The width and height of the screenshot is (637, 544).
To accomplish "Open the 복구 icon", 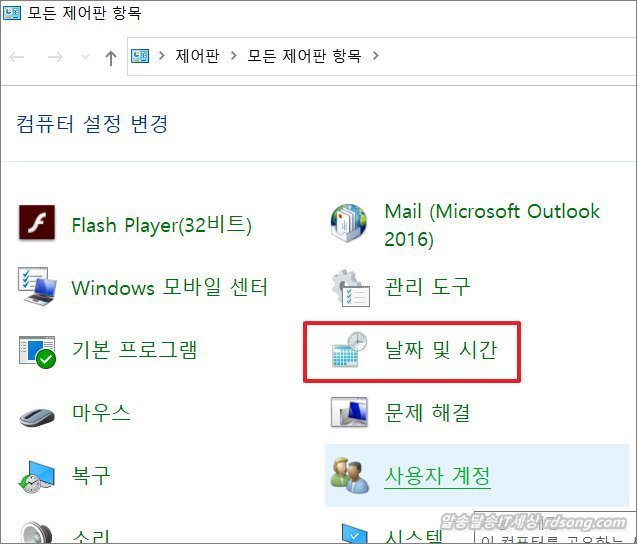I will pos(37,475).
